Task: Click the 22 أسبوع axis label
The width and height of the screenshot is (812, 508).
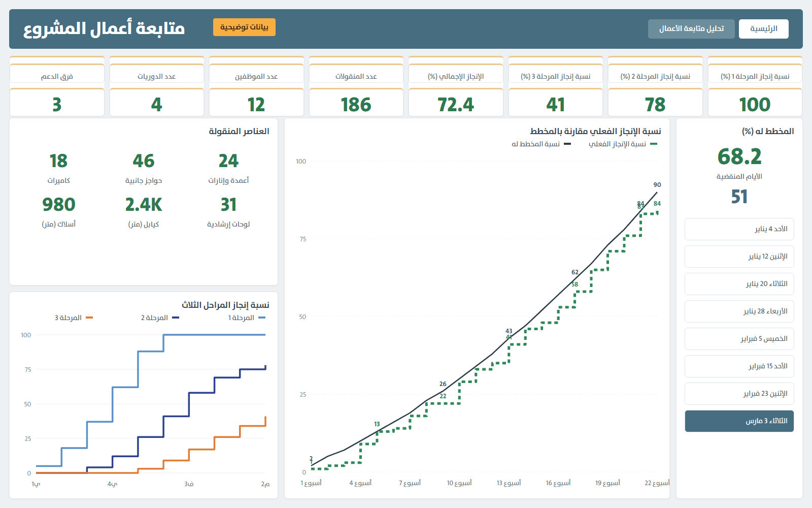Action: pos(657,483)
